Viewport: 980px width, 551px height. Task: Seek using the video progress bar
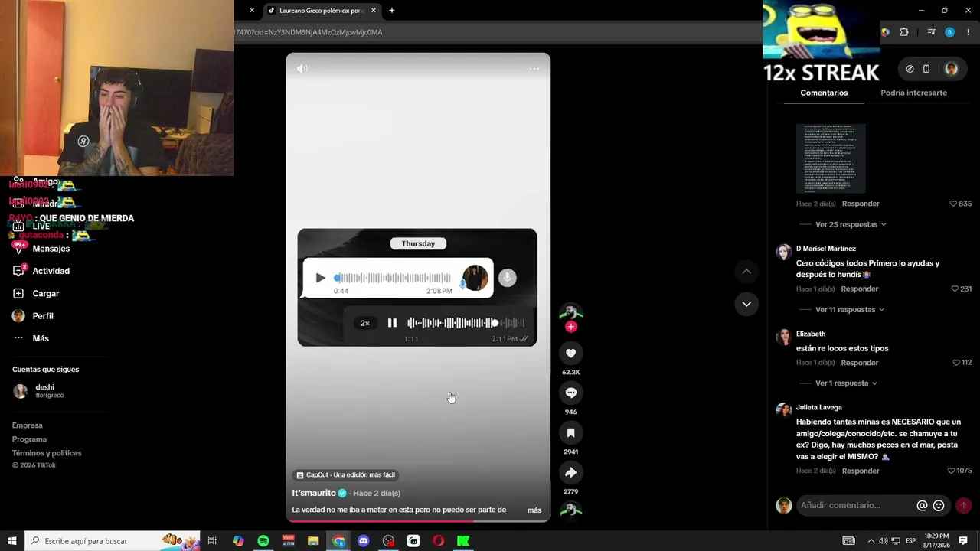coord(418,520)
